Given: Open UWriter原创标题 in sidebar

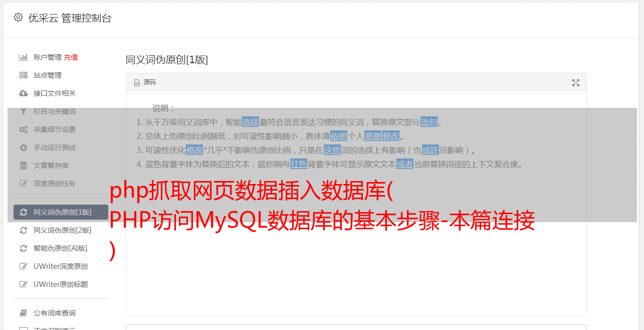Looking at the screenshot, I should point(61,284).
